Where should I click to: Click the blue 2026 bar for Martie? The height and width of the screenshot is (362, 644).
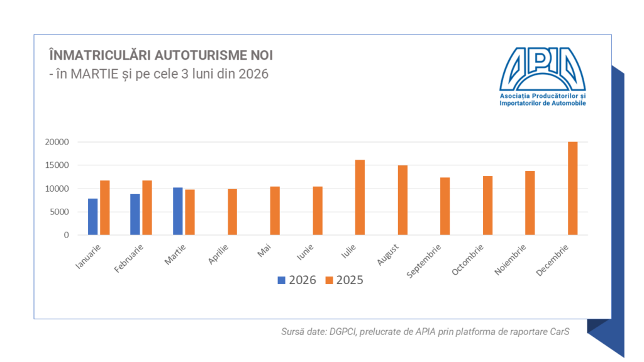click(177, 211)
